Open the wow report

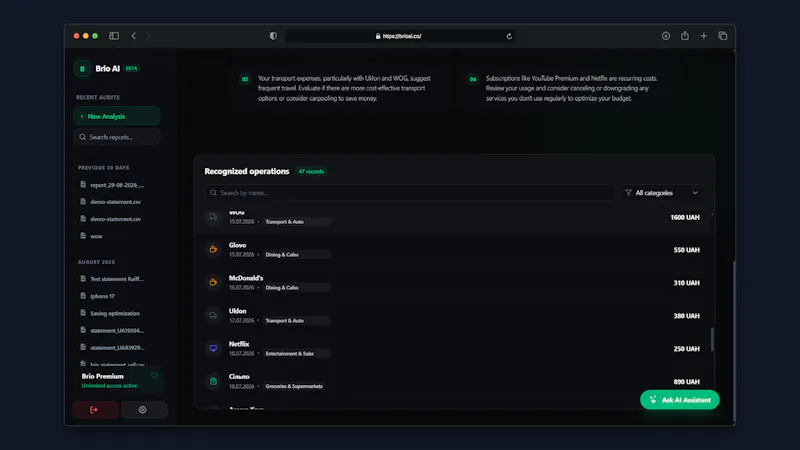pyautogui.click(x=96, y=236)
